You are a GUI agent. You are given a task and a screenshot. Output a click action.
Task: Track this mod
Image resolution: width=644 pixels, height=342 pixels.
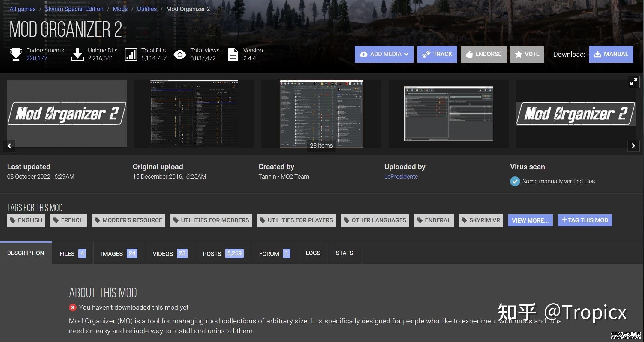[x=437, y=54]
